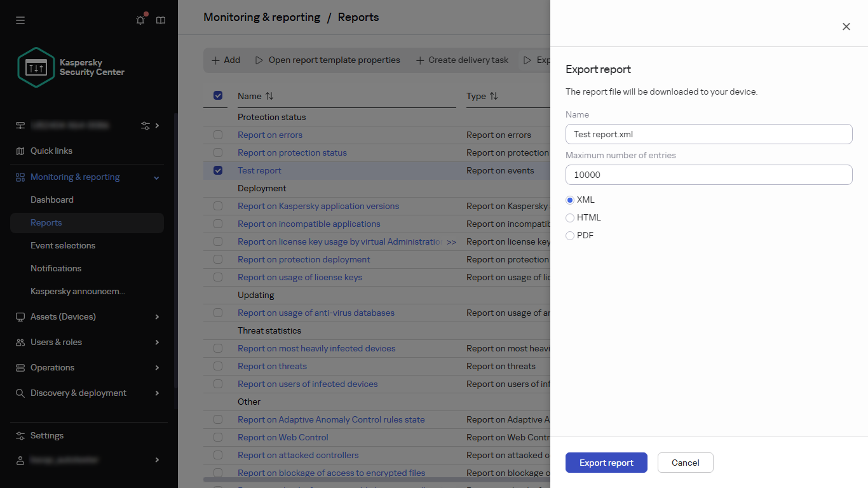This screenshot has width=868, height=488.
Task: Switch to the Dashboard page
Action: pos(51,200)
